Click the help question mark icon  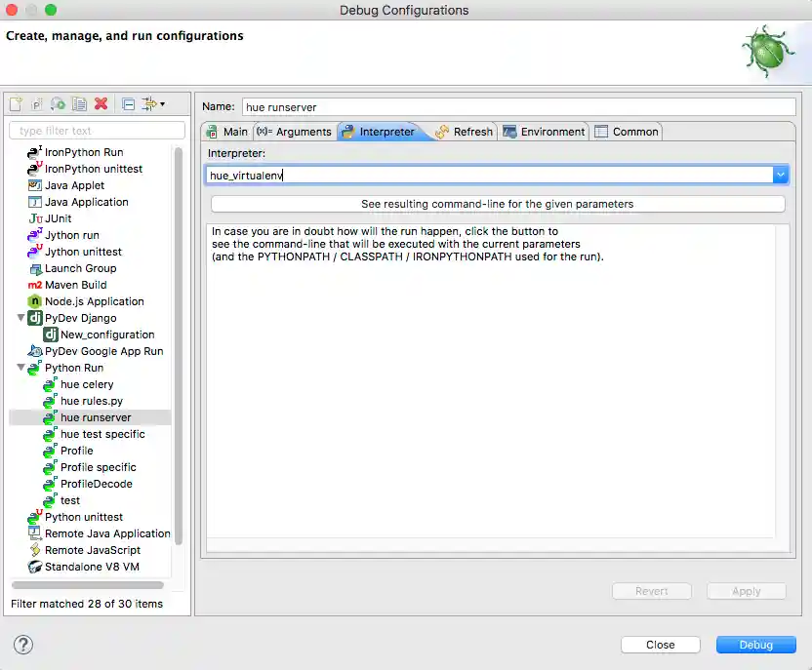21,645
